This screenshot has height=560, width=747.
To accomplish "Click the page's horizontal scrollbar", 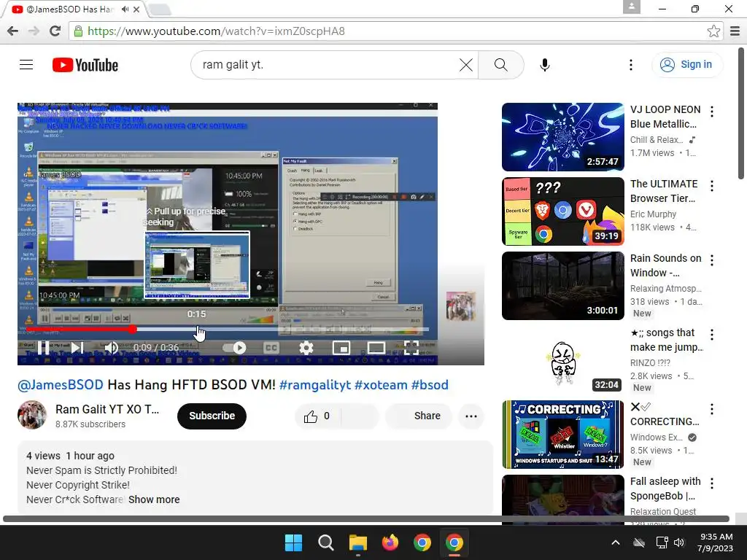I will [x=366, y=518].
